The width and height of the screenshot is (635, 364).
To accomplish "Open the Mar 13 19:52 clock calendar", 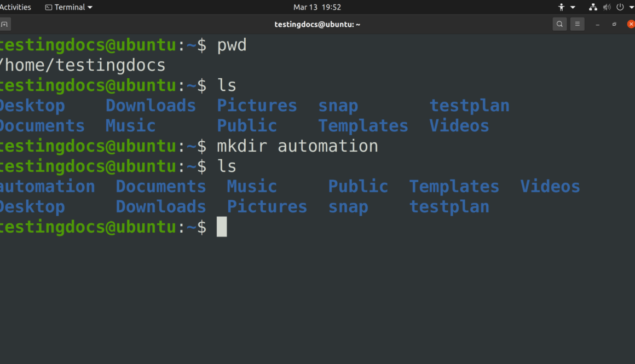I will (317, 7).
